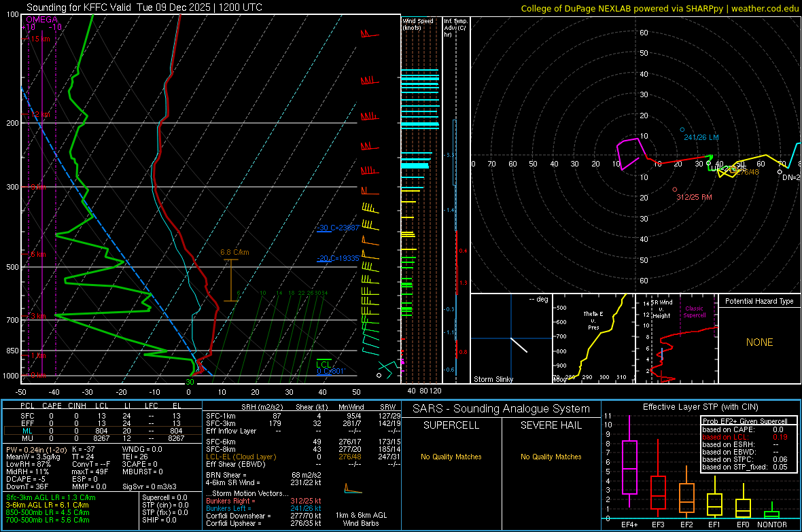The height and width of the screenshot is (532, 802).
Task: Click the Potential Hazard Type heading
Action: 759,301
